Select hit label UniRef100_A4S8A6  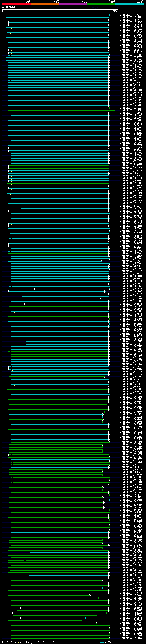coord(131,55)
